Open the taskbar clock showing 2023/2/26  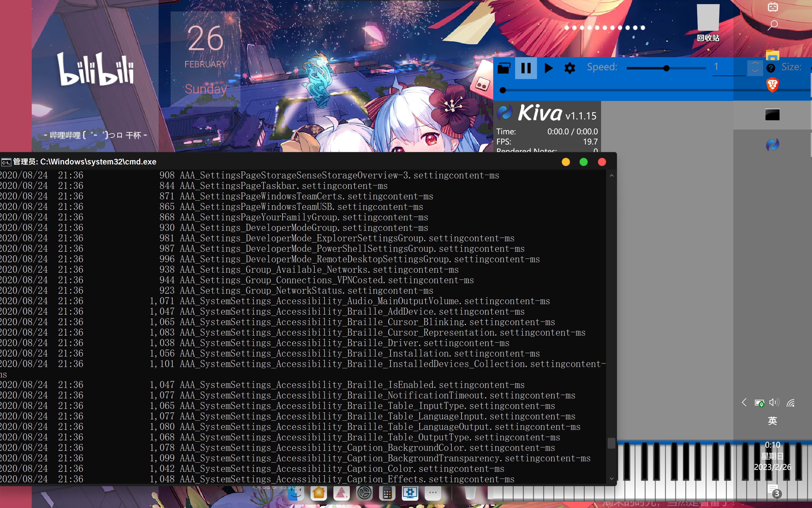772,456
